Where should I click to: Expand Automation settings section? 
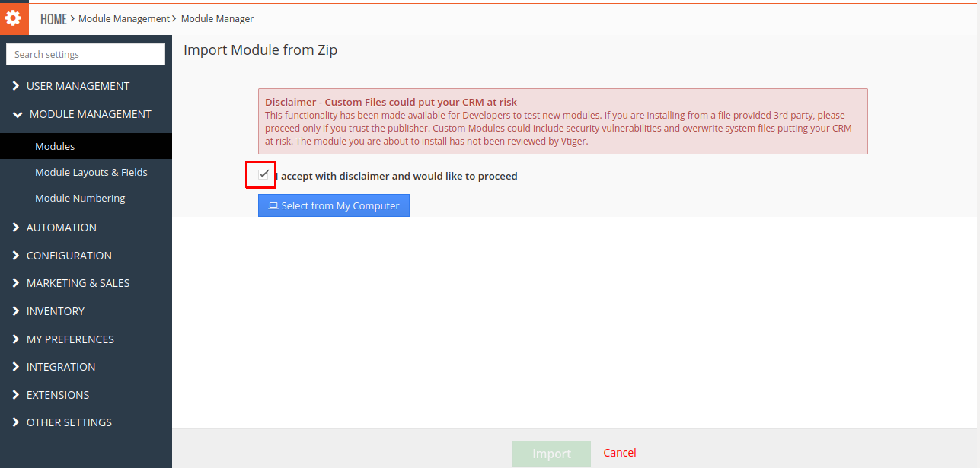[x=61, y=228]
